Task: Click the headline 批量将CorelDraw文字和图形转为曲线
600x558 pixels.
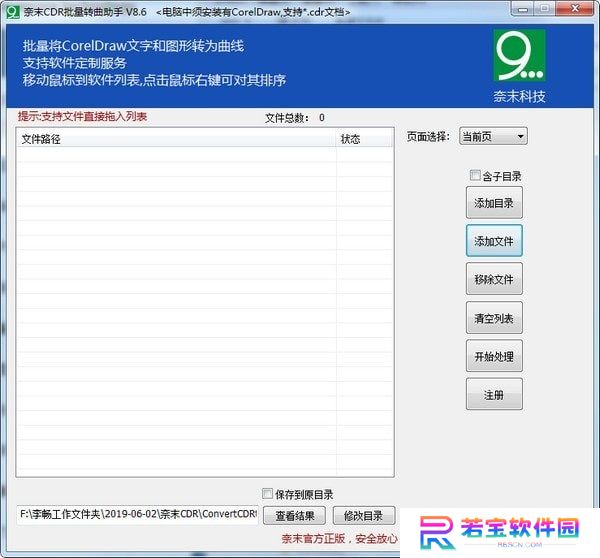Action: (x=133, y=46)
